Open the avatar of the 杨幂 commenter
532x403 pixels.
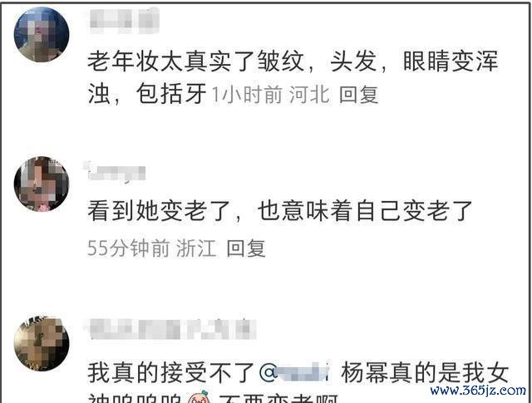[x=42, y=342]
